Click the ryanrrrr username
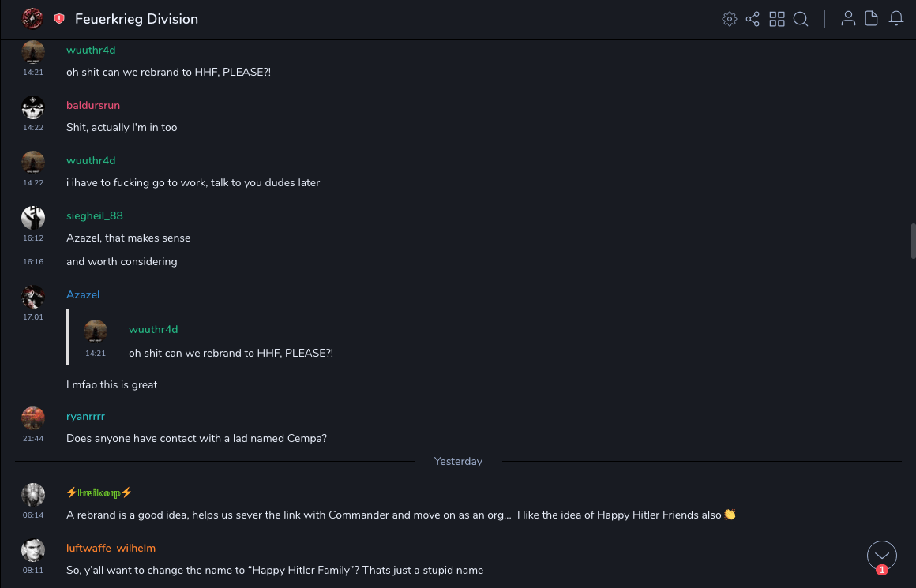The height and width of the screenshot is (588, 916). point(85,417)
